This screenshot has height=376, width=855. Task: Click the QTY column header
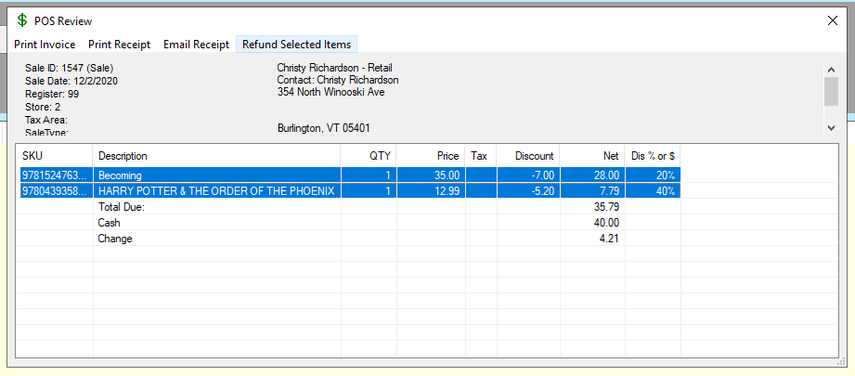click(369, 156)
